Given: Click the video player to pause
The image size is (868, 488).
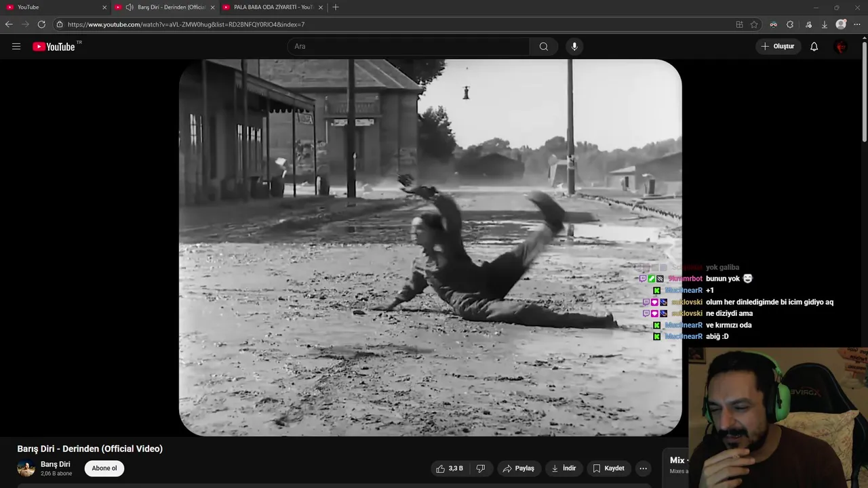Looking at the screenshot, I should [430, 247].
